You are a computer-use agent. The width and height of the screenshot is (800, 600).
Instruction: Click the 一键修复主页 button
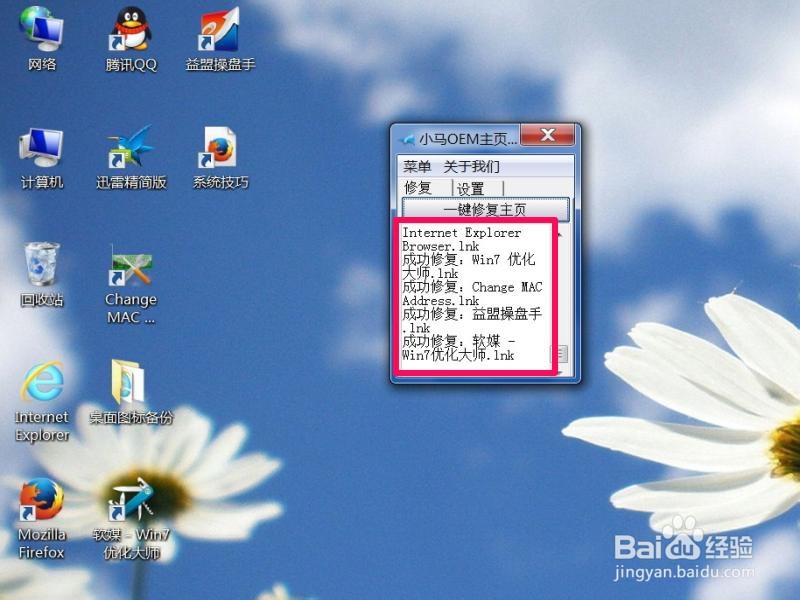(x=485, y=210)
